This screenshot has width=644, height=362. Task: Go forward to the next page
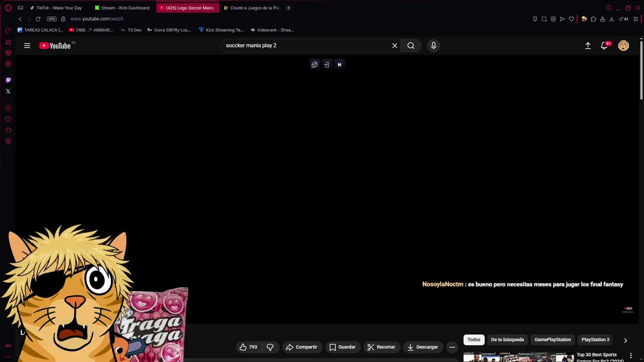[x=29, y=19]
